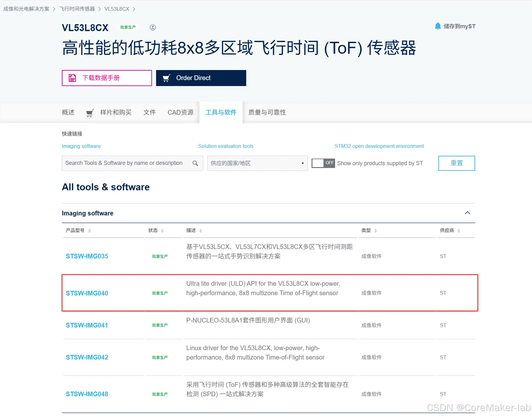Click 批量生产 status in the STSW-IMG035 row
532x417 pixels.
(160, 256)
